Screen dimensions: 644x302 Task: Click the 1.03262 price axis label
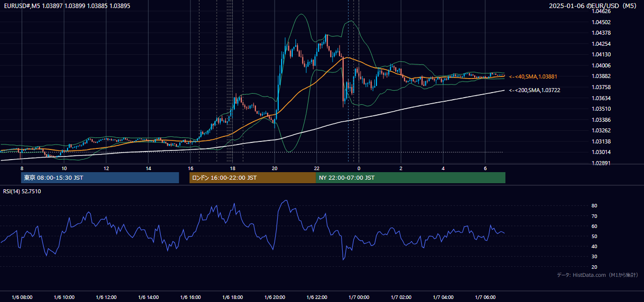601,130
